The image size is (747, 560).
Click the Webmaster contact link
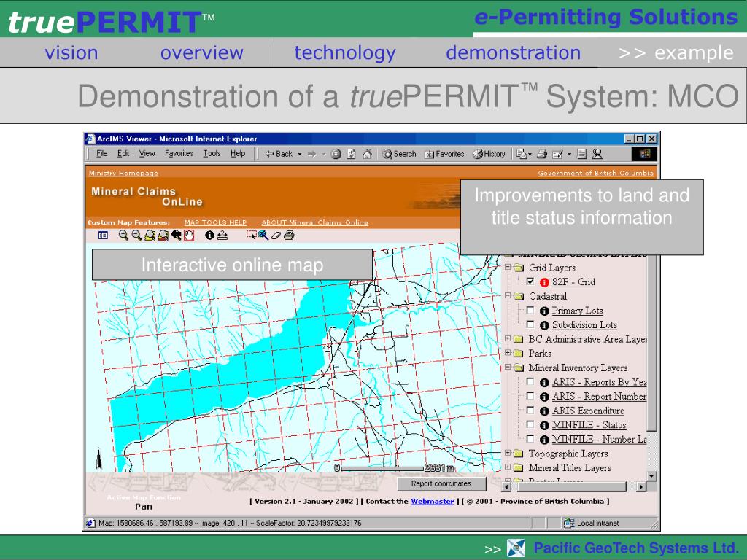pyautogui.click(x=433, y=502)
